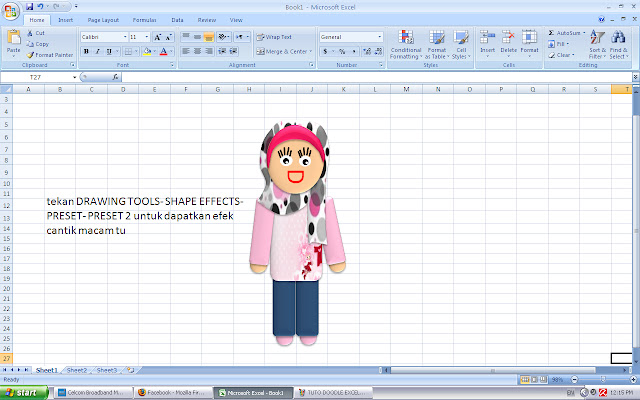The image size is (640, 400).
Task: Open Alignment dialog launcher
Action: pos(311,65)
